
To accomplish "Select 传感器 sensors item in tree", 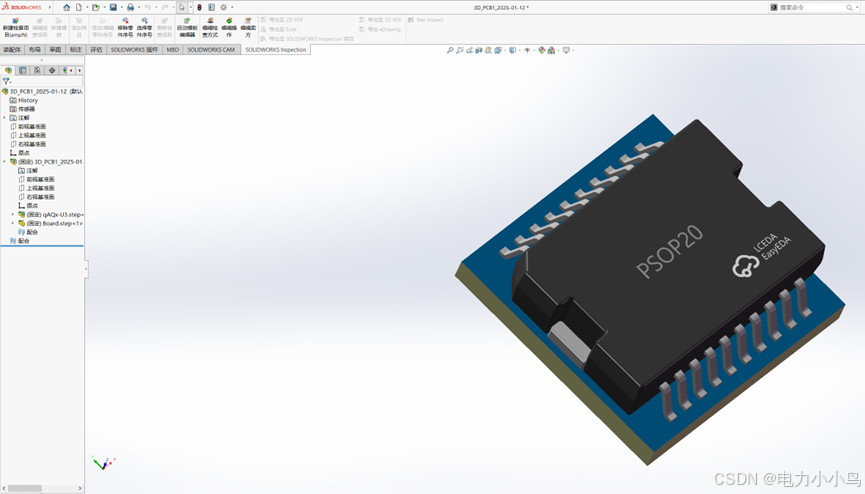I will point(23,109).
